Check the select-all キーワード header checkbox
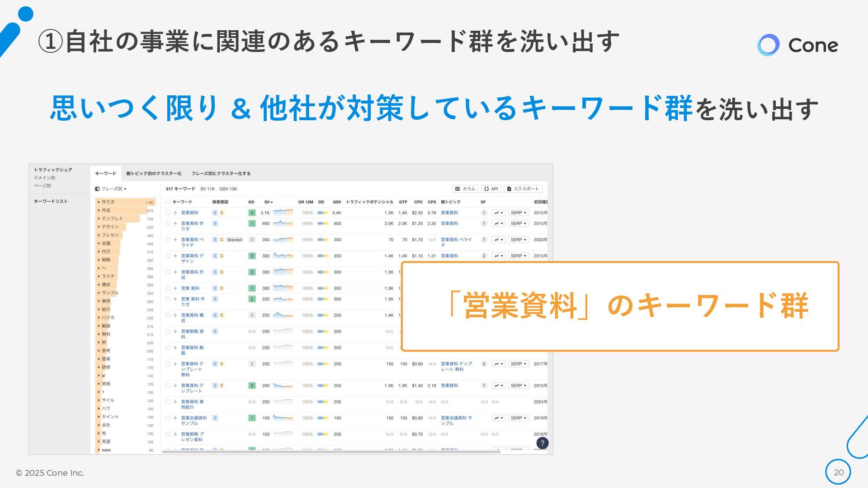The image size is (868, 488). click(168, 202)
